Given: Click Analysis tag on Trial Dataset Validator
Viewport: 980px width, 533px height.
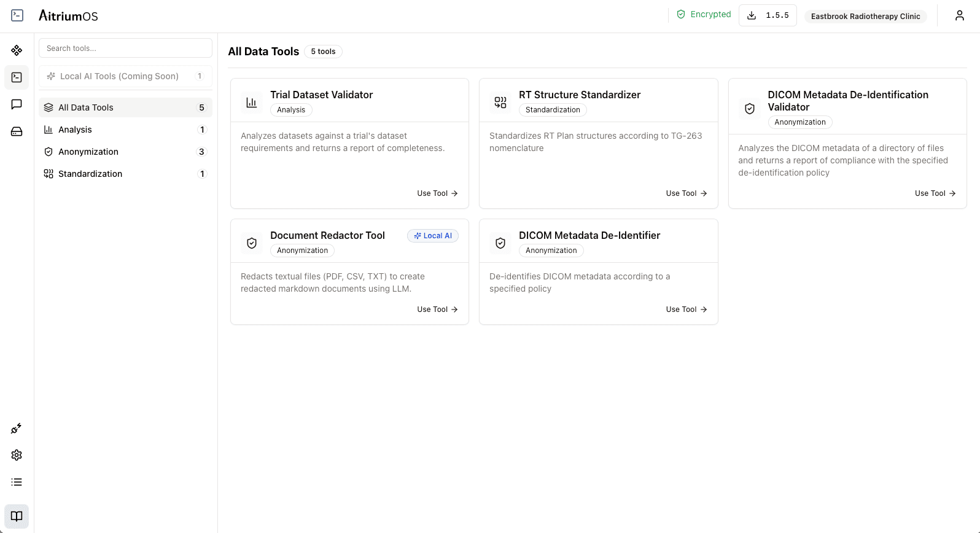Looking at the screenshot, I should (x=291, y=110).
